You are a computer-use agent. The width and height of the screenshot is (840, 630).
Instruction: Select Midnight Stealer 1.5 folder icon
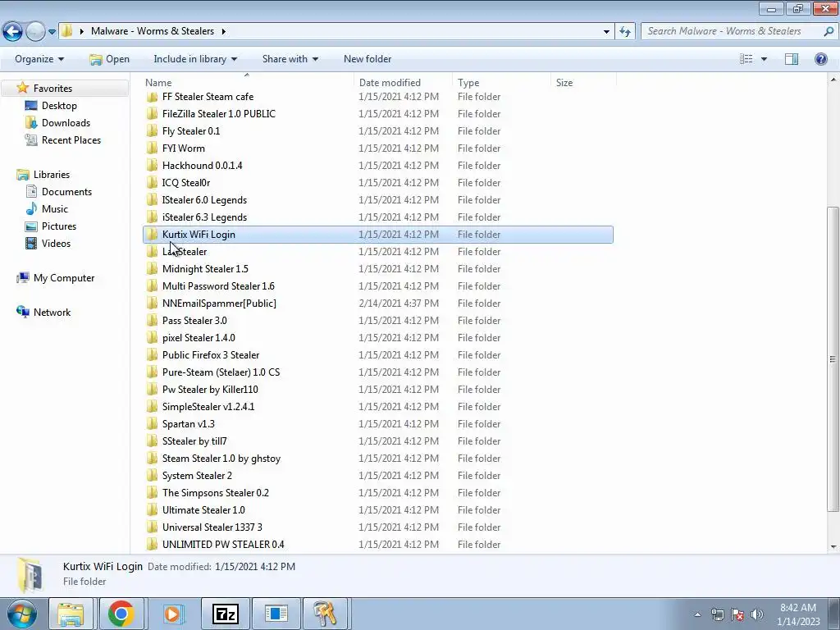(x=152, y=269)
